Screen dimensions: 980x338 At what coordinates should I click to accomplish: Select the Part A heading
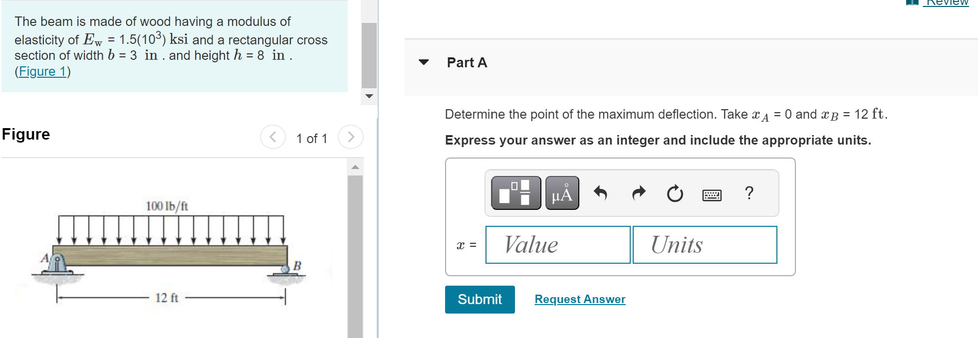pyautogui.click(x=467, y=62)
